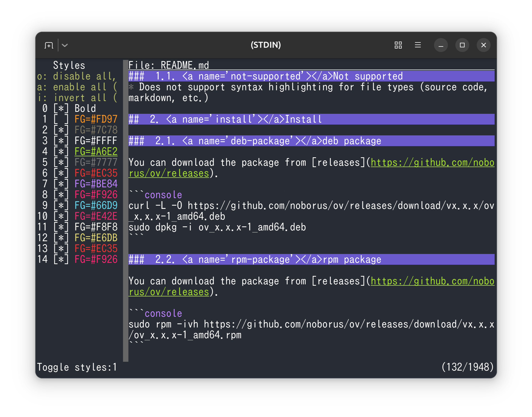Maximize the terminal window

point(462,45)
